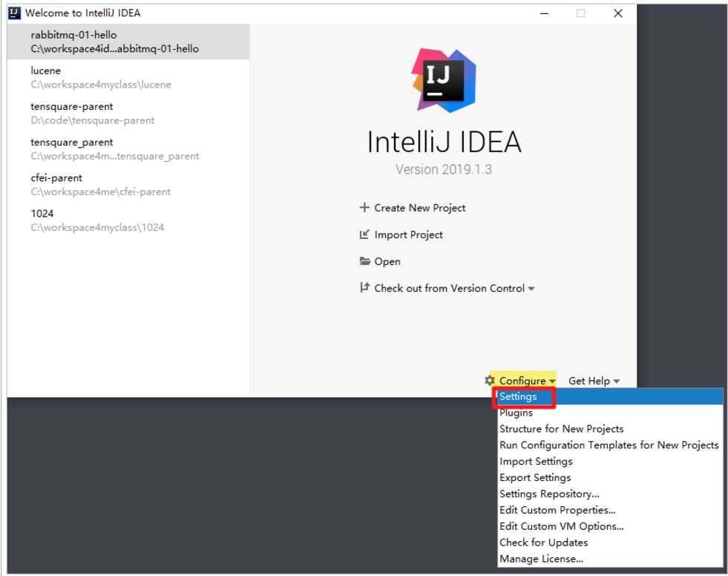Click the plus icon beside Create New Project
The width and height of the screenshot is (728, 576).
(364, 207)
